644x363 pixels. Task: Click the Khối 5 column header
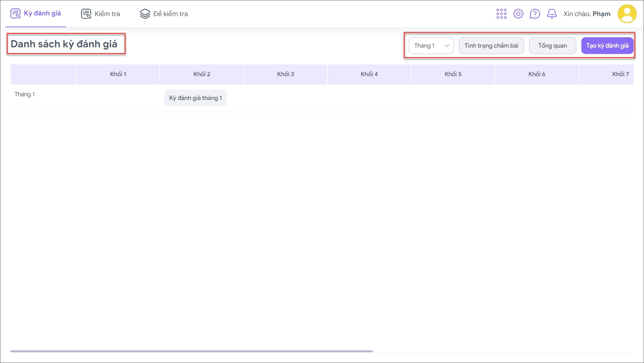453,74
